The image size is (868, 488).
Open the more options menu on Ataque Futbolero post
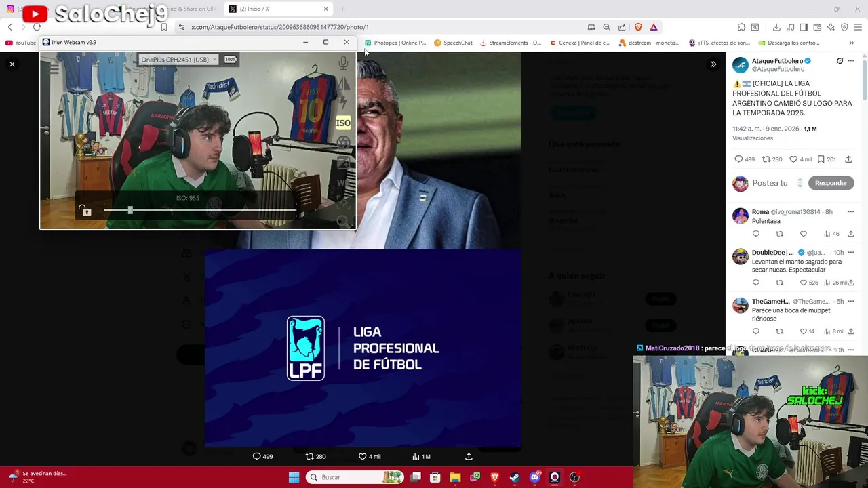pos(851,61)
